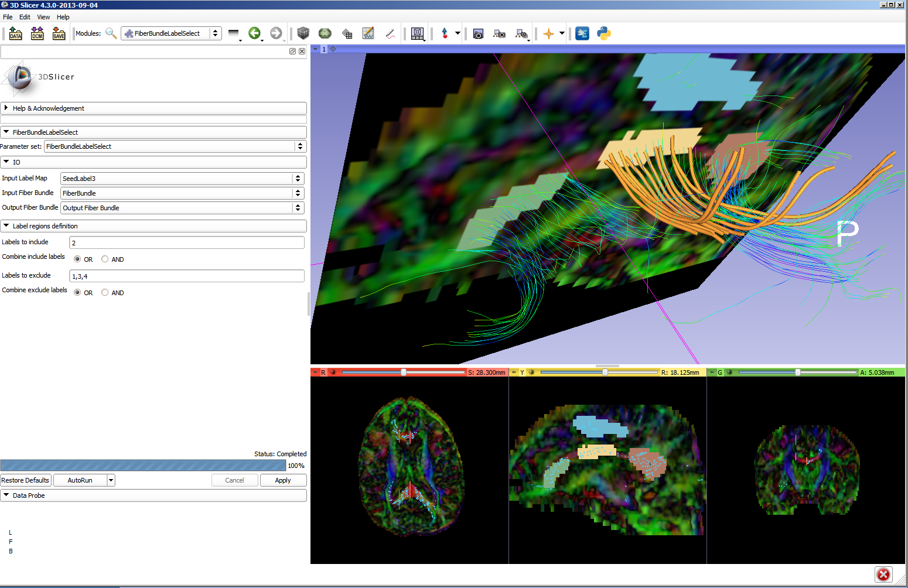Open the Output Fiber Bundle dropdown
This screenshot has height=588, width=908.
(x=182, y=208)
